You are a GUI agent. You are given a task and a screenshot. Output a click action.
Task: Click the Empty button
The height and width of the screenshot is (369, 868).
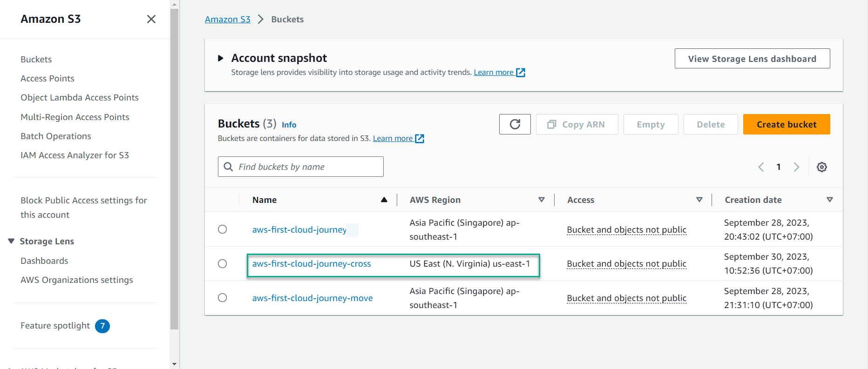point(651,124)
